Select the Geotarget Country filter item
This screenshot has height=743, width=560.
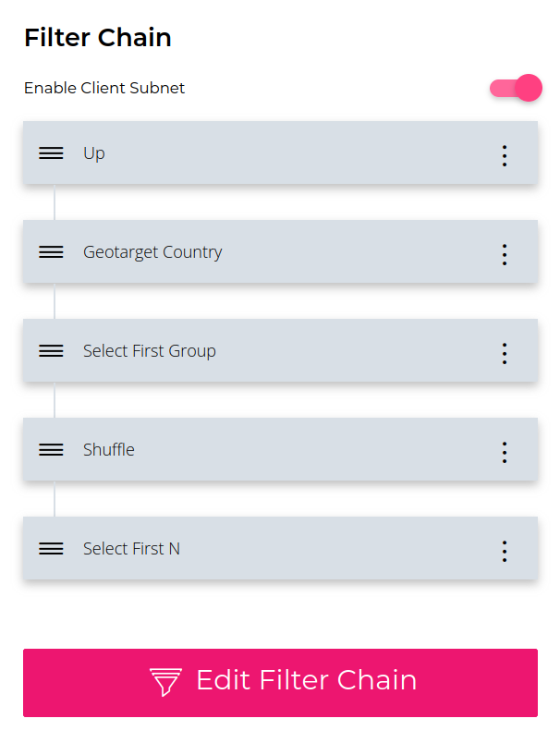tap(281, 251)
